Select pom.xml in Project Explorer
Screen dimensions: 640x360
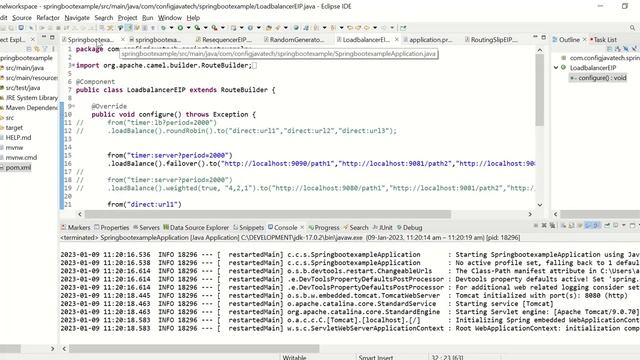(18, 167)
